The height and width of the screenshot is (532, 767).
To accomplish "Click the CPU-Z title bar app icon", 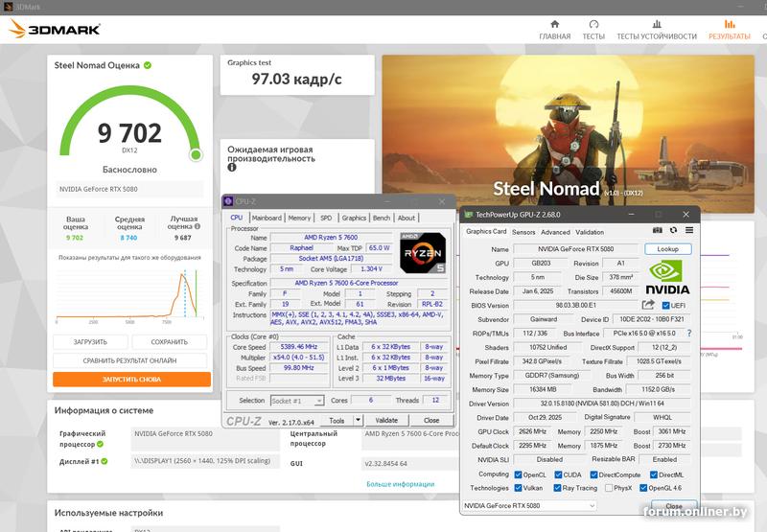I will [228, 201].
